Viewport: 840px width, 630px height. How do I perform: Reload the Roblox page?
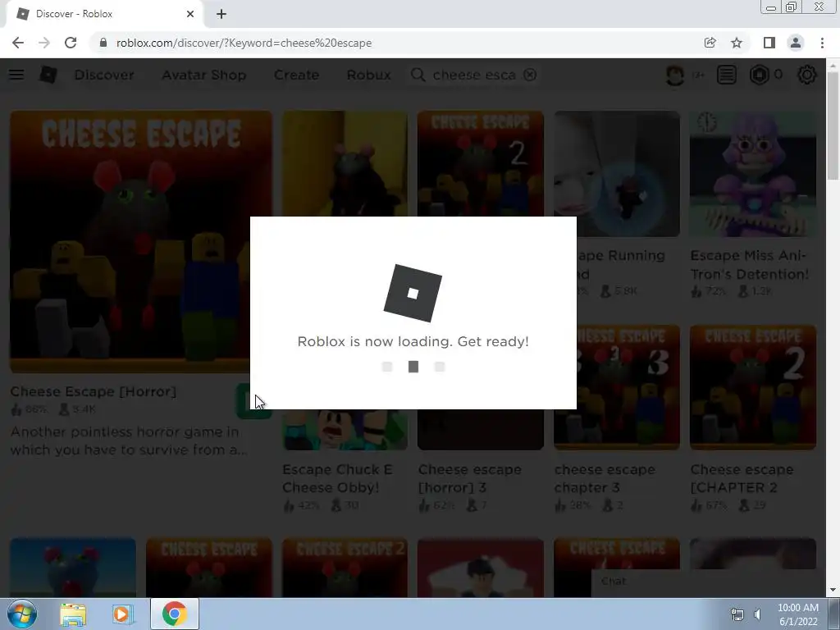(x=71, y=43)
